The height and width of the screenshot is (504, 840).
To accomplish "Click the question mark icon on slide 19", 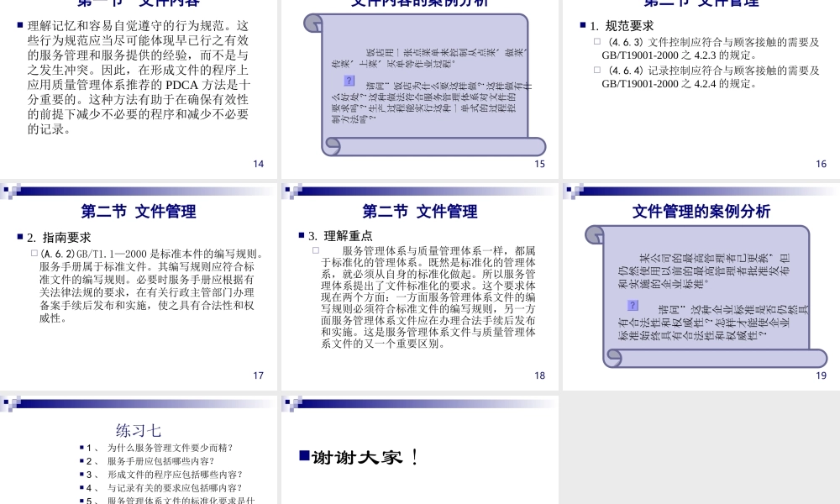I will pyautogui.click(x=631, y=306).
